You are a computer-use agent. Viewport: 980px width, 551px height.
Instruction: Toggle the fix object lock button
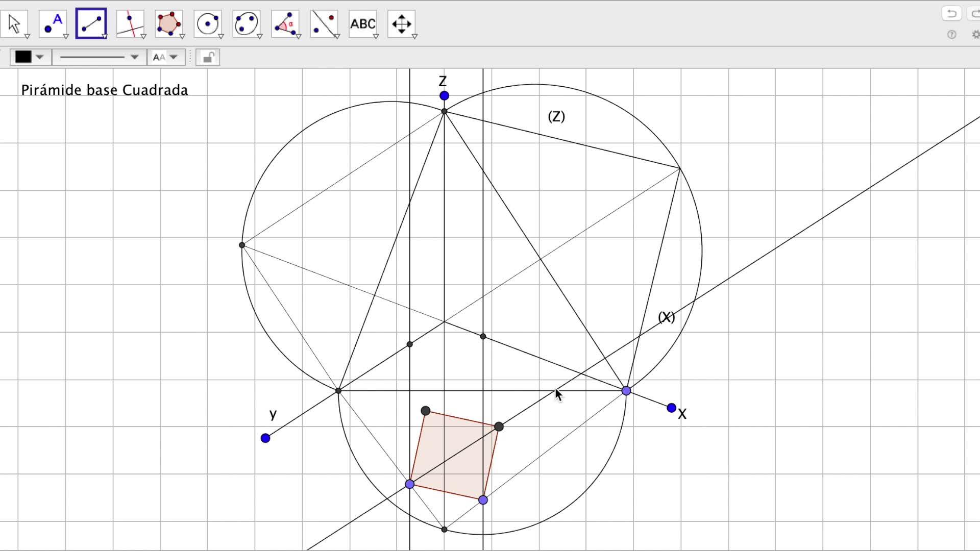click(208, 57)
